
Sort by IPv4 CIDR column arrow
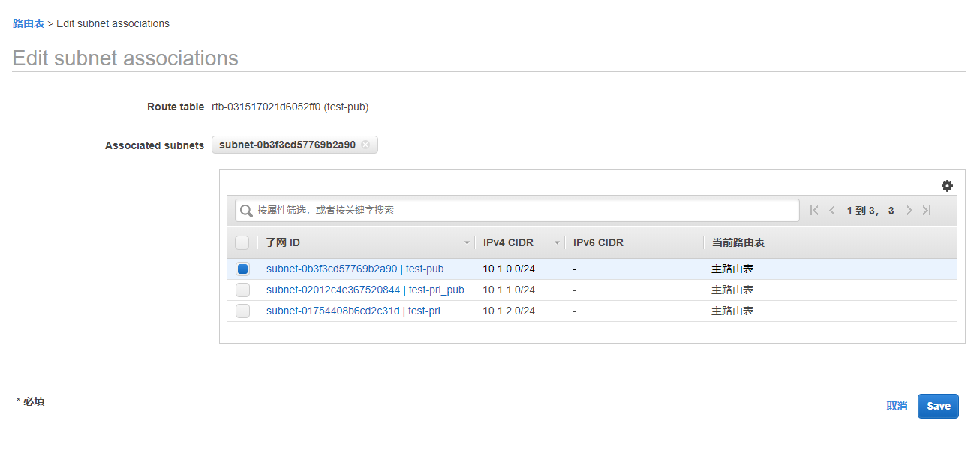coord(557,243)
